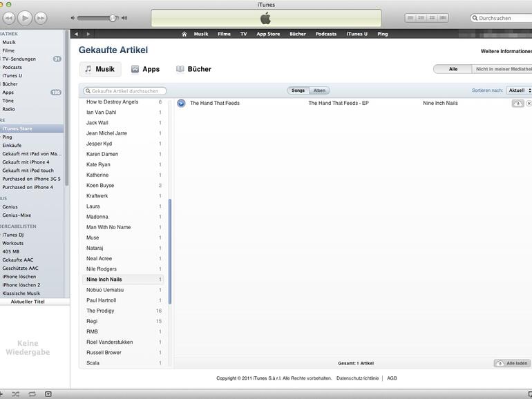Open Radio in sidebar
The width and height of the screenshot is (532, 399).
[x=32, y=109]
